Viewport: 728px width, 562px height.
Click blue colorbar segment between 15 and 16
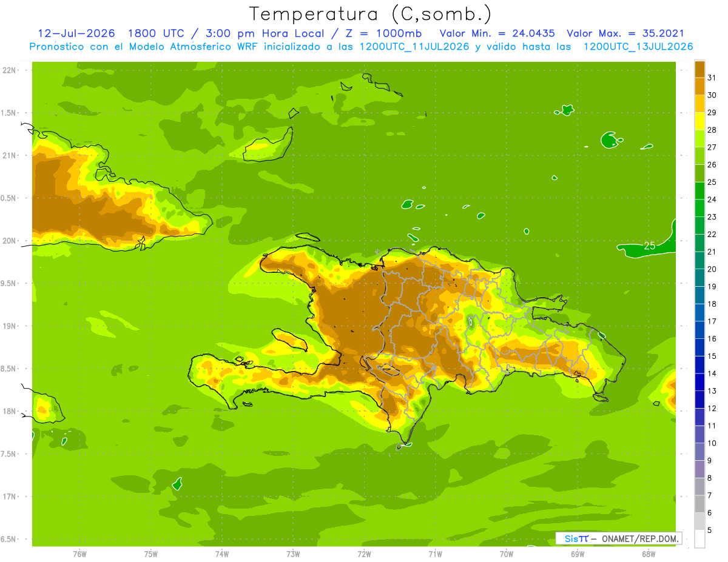click(x=700, y=347)
